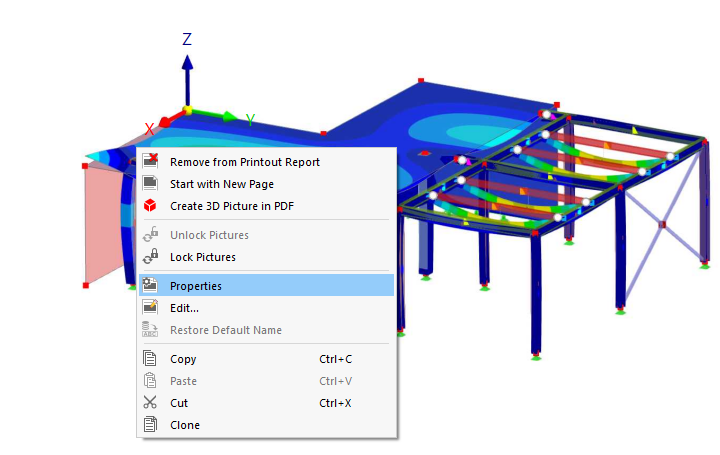Choose Create 3D Picture in PDF
720x455 pixels.
[x=266, y=206]
